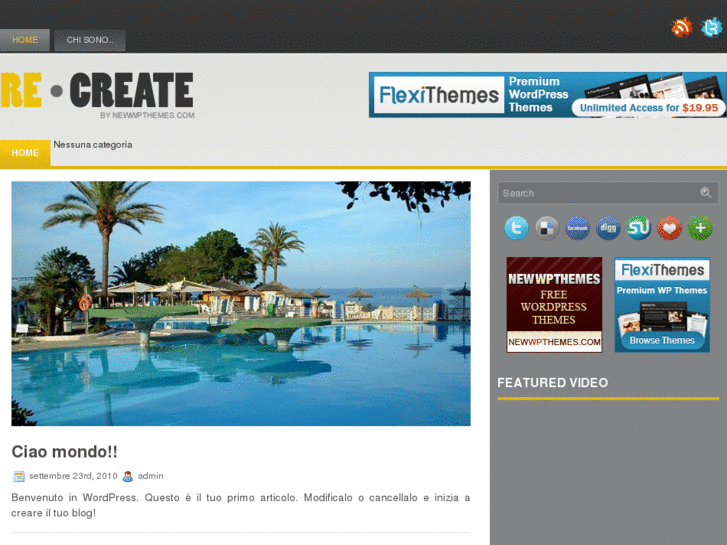
Task: Click the NEWWPTHEMES free themes banner
Action: tap(554, 305)
